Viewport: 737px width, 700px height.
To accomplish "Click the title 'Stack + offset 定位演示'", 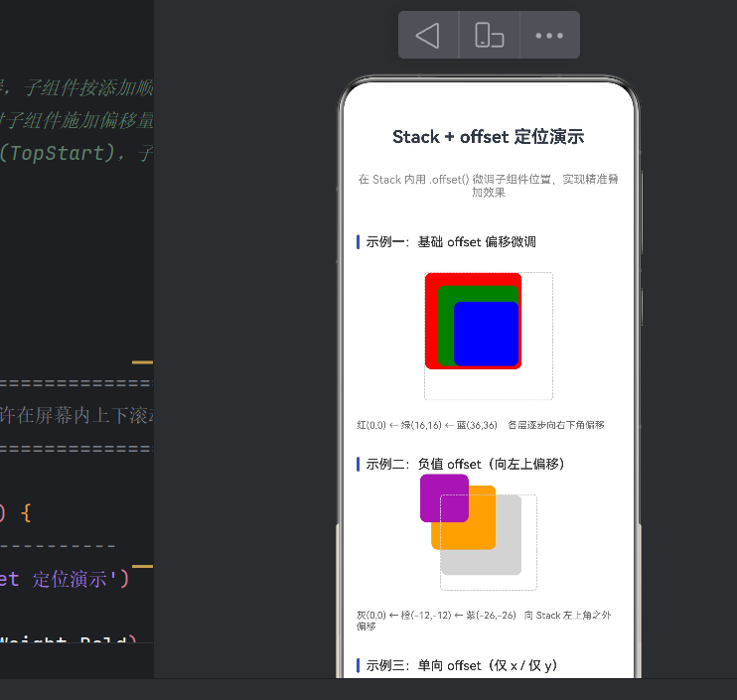I will coord(489,137).
